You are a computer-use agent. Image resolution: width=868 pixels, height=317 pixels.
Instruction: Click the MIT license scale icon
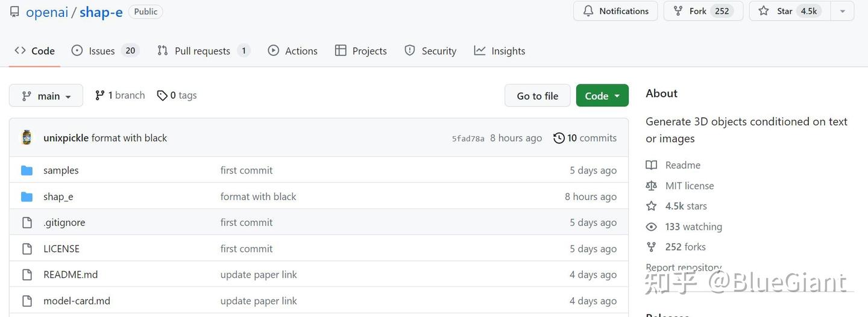(x=651, y=186)
